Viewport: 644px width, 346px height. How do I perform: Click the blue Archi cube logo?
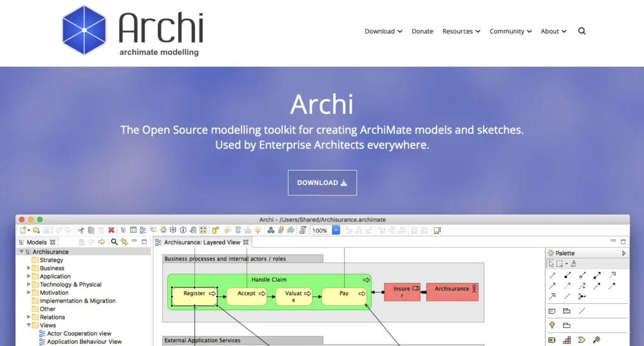(x=84, y=30)
